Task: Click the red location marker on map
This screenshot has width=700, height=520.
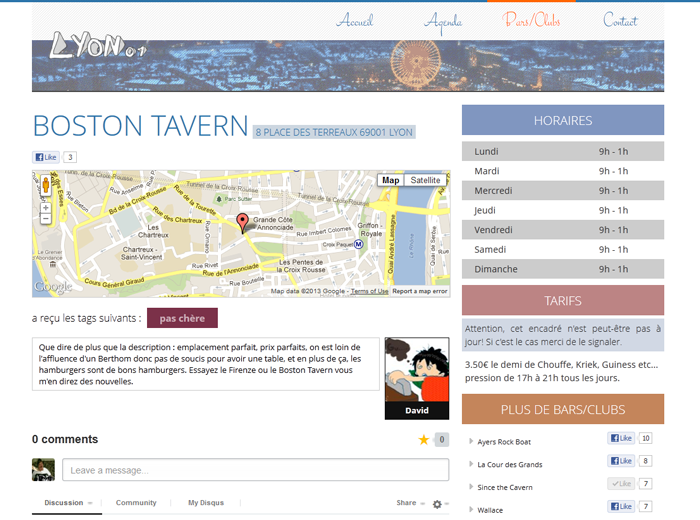Action: tap(241, 222)
